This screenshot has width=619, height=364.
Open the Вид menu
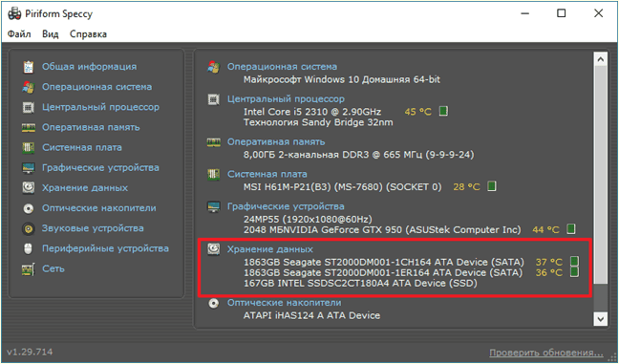[x=51, y=34]
